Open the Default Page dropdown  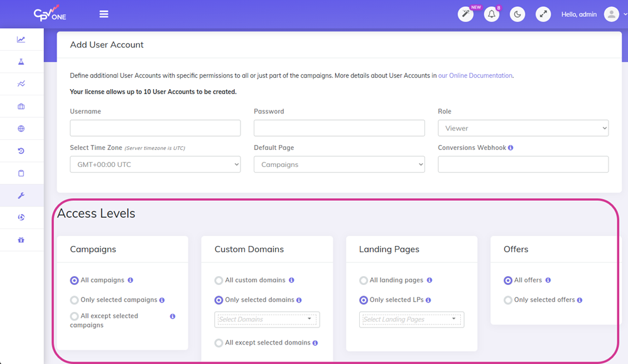tap(339, 164)
